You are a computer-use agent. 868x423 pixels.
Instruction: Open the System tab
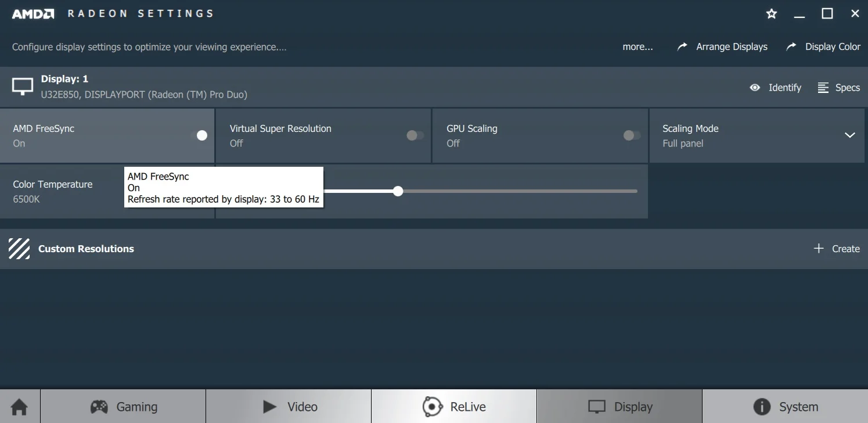click(785, 407)
